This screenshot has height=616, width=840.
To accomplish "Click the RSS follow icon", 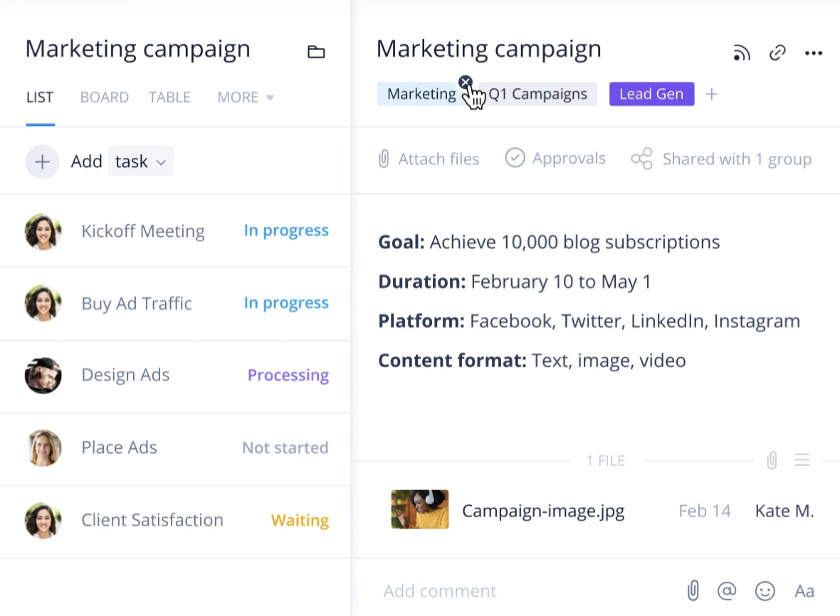I will pos(742,53).
